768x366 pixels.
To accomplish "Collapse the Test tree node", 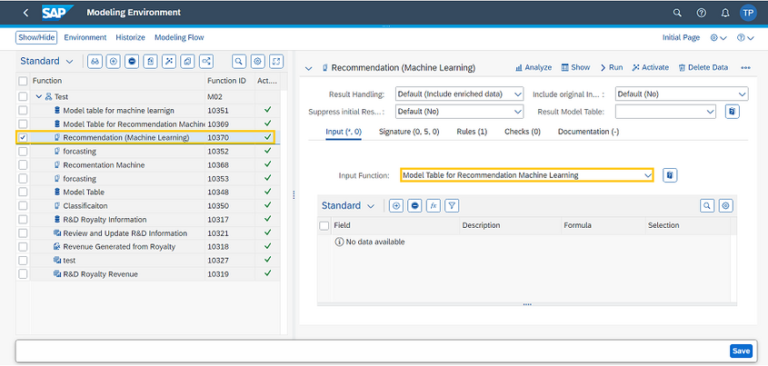I will [x=39, y=97].
